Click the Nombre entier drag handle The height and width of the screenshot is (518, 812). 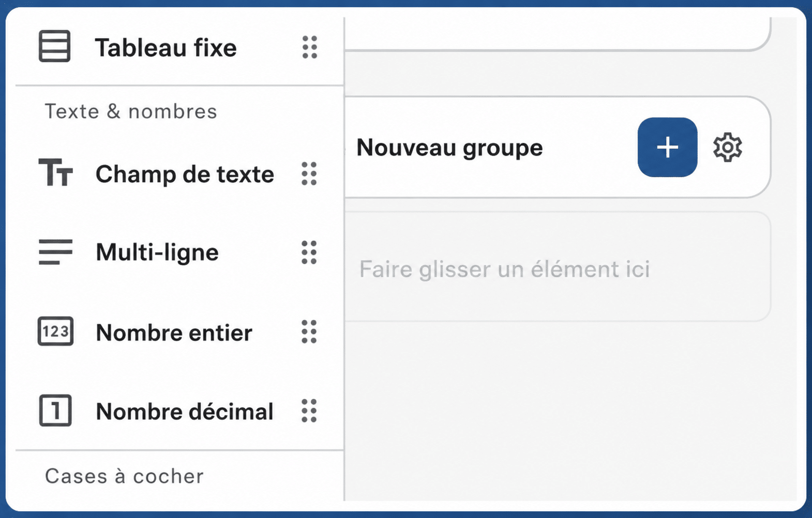coord(309,331)
